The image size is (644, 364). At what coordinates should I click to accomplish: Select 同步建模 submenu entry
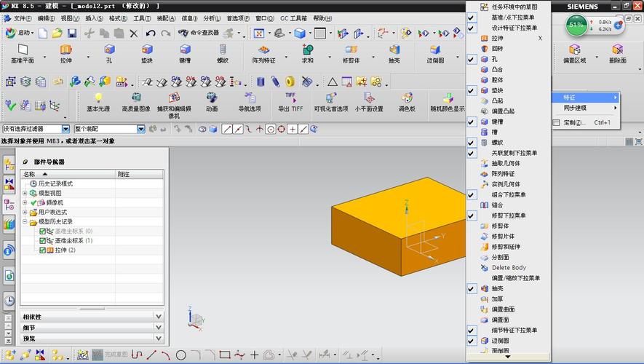[x=575, y=108]
